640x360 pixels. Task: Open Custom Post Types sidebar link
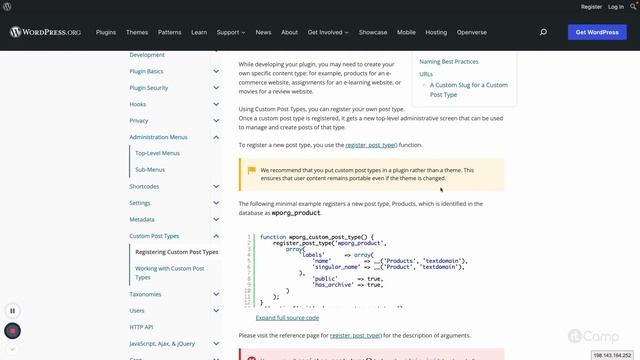coord(154,236)
